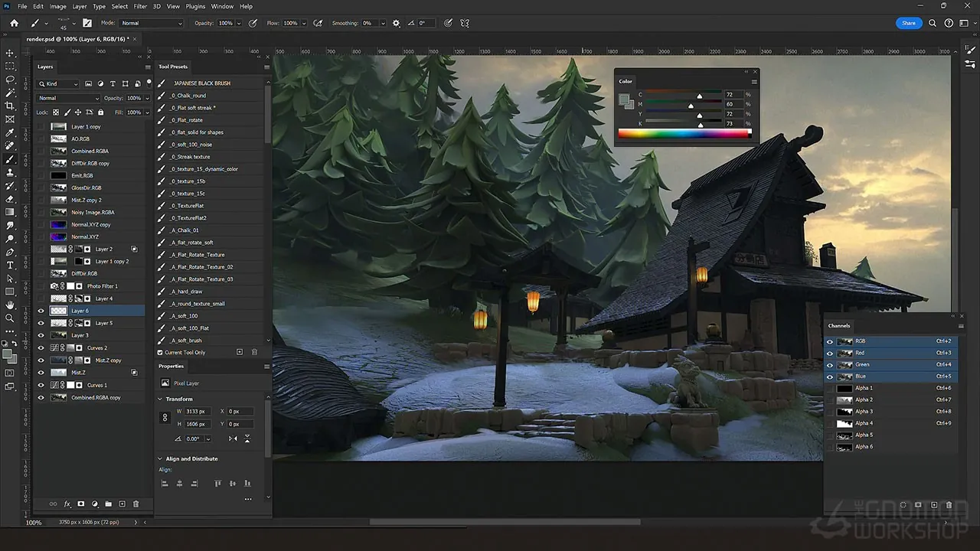Open brush smoothing options gear
This screenshot has width=980, height=551.
coord(396,23)
